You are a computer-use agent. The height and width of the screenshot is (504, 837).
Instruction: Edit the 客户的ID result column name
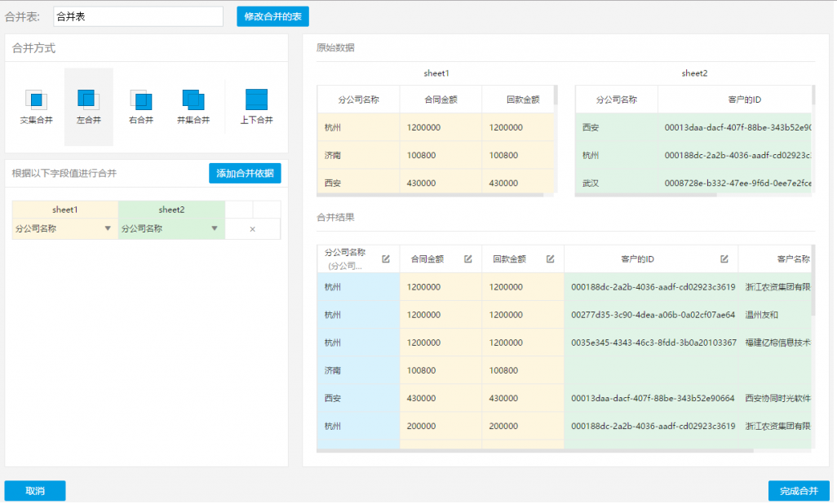coord(724,259)
